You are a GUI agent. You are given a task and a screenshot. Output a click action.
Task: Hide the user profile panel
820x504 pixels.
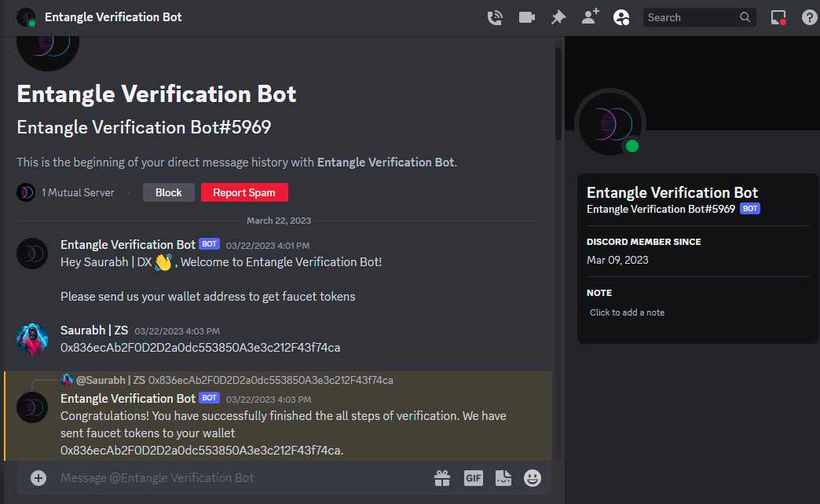pos(621,17)
